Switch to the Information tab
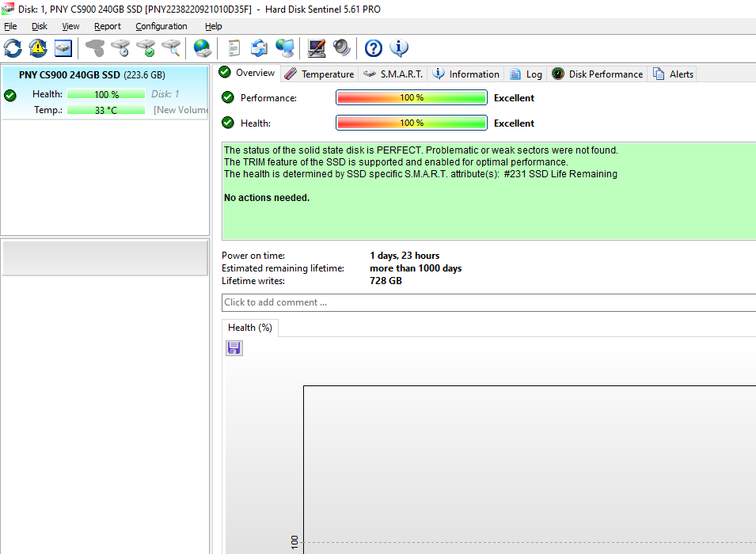 [465, 74]
